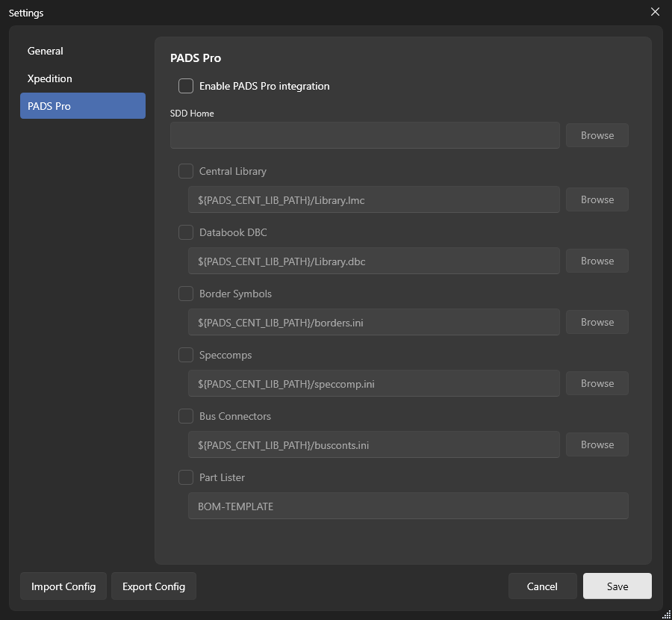Browse for Border Symbols file
This screenshot has height=620, width=672.
click(x=597, y=323)
